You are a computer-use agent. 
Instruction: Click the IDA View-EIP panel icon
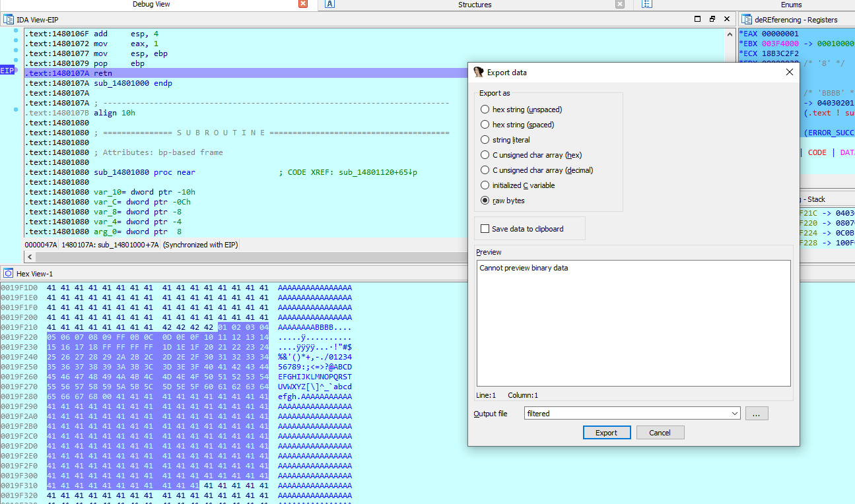click(x=9, y=20)
